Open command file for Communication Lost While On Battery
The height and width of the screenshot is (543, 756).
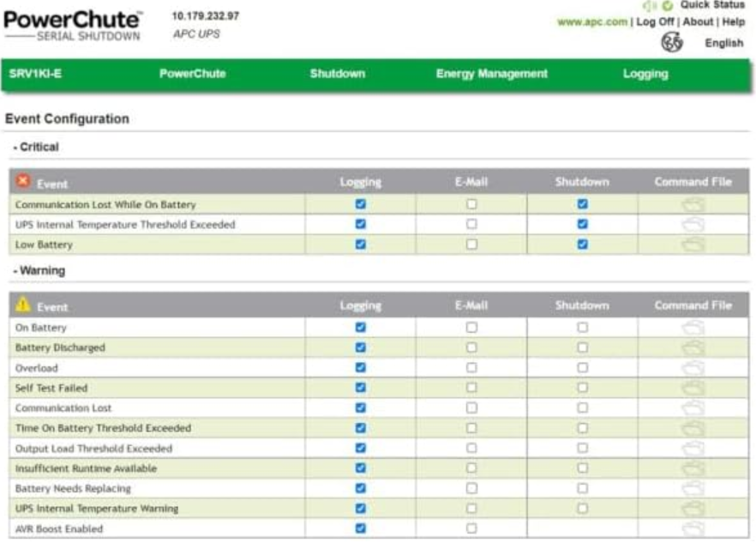tap(693, 205)
